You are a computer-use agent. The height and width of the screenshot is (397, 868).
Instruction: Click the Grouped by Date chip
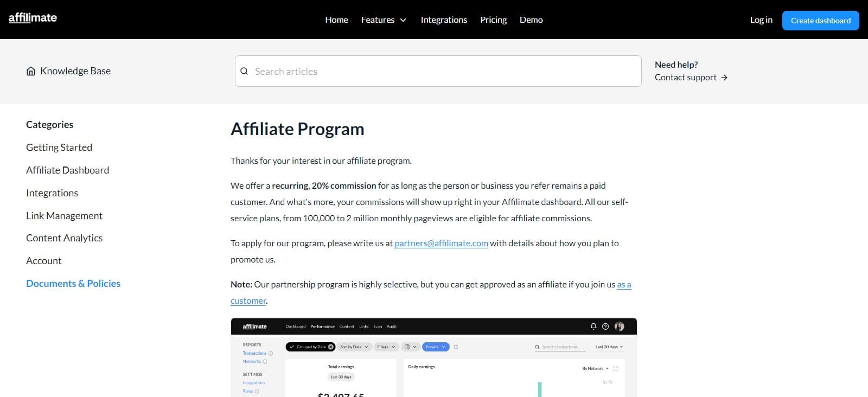310,347
